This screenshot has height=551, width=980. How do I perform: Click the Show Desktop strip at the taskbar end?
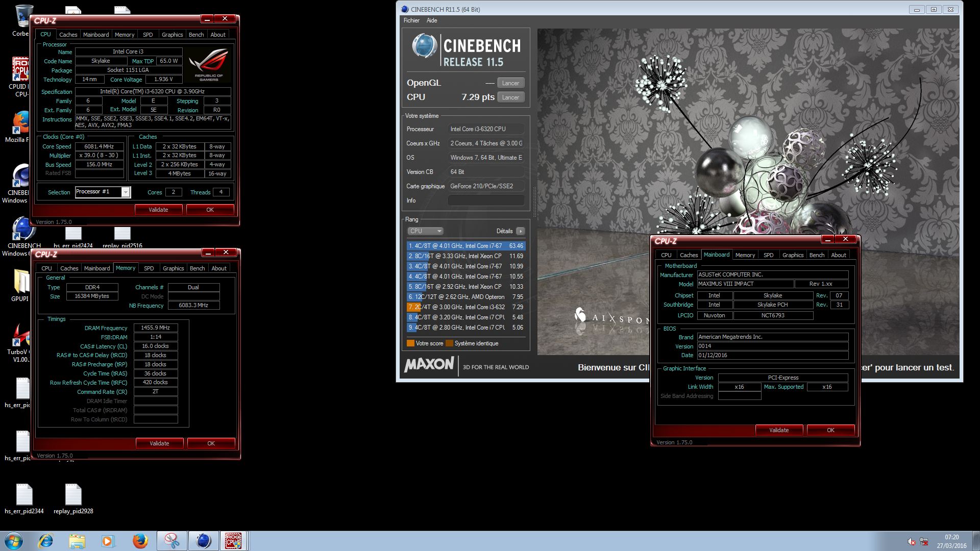pyautogui.click(x=976, y=541)
